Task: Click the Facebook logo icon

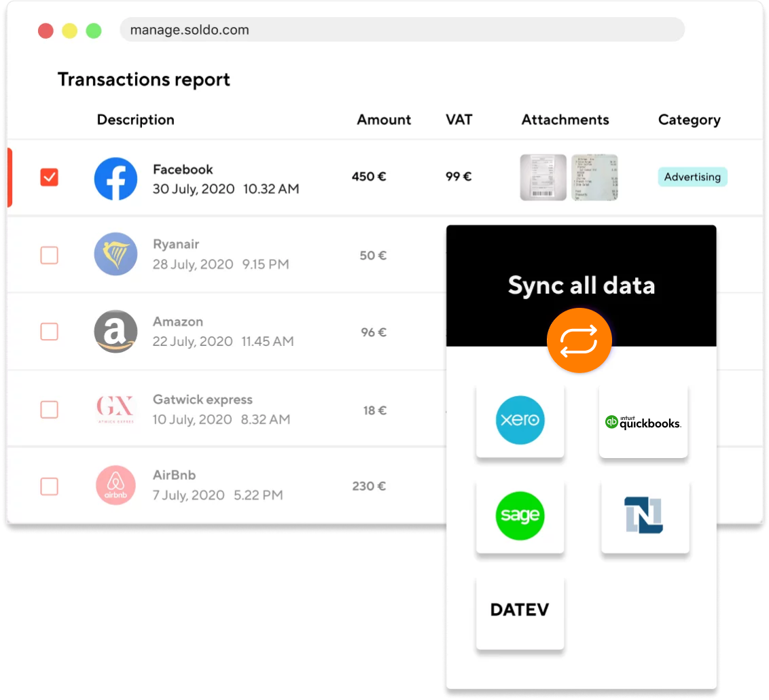Action: tap(115, 179)
